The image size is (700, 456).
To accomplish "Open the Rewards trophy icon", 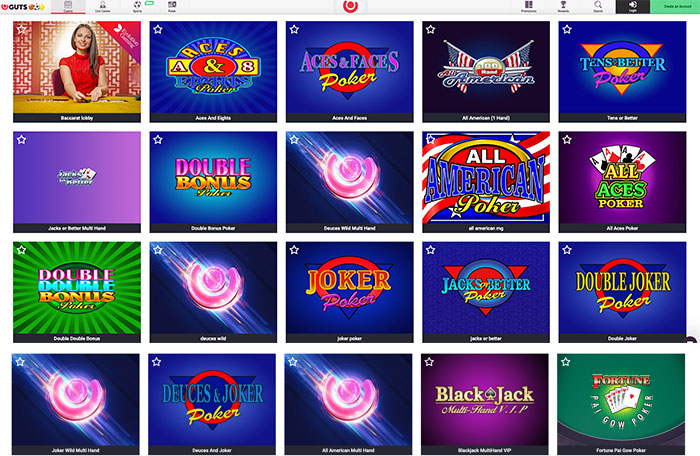I will [x=563, y=7].
